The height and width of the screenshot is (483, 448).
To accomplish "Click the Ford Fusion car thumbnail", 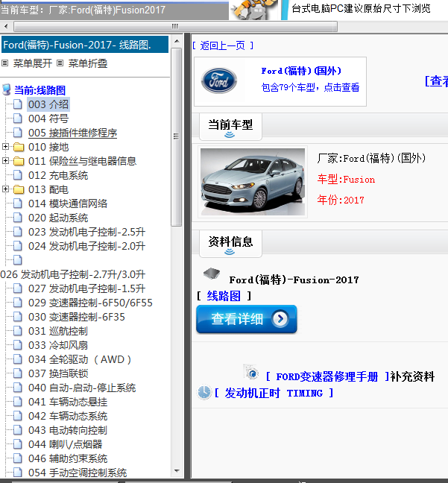I will pos(253,182).
